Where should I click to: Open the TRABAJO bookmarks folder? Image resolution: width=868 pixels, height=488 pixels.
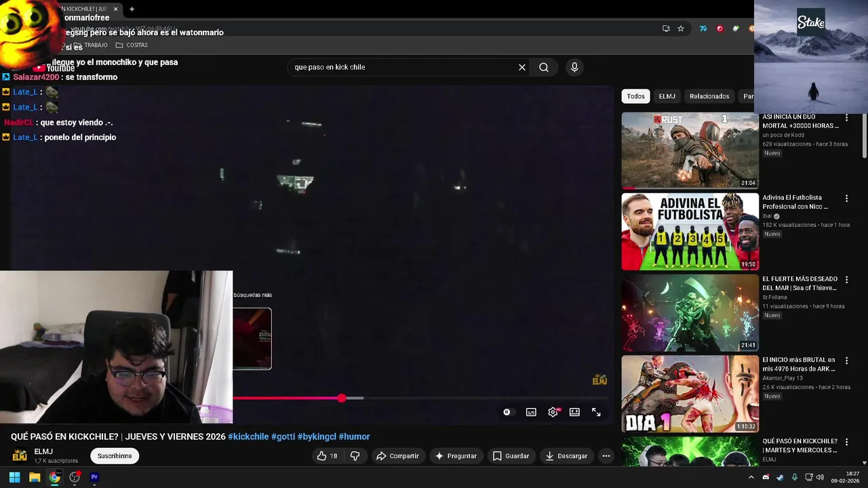[90, 45]
